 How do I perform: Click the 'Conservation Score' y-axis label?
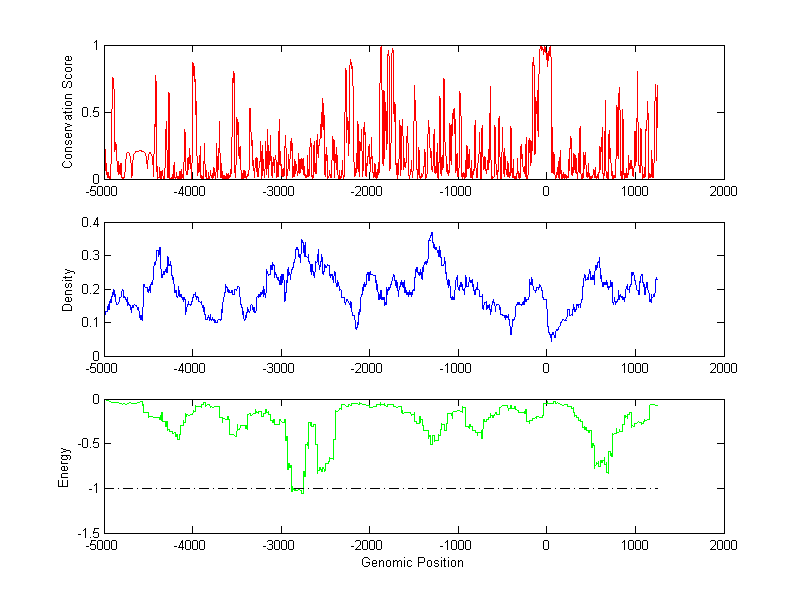(68, 112)
